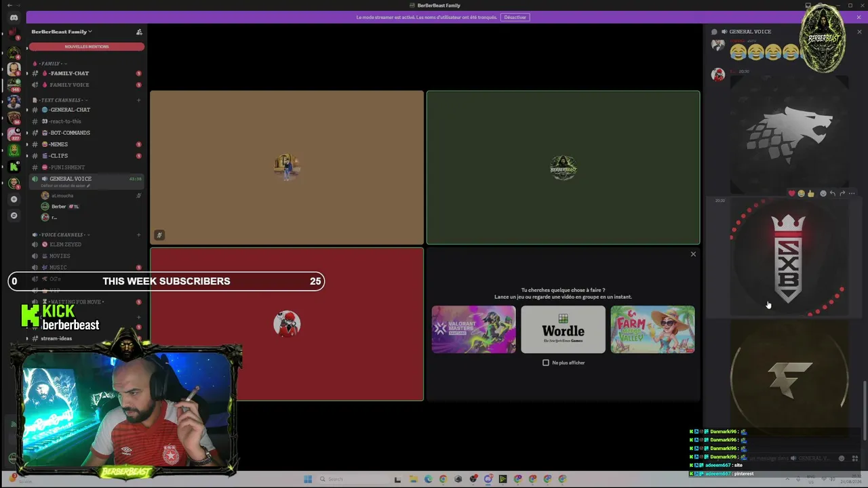Join the FAMILY VOICE channel
The image size is (868, 488).
(85, 85)
